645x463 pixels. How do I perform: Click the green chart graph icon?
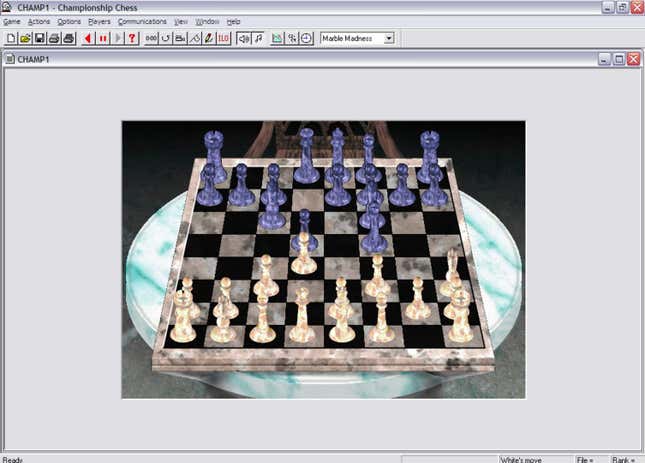tap(277, 39)
